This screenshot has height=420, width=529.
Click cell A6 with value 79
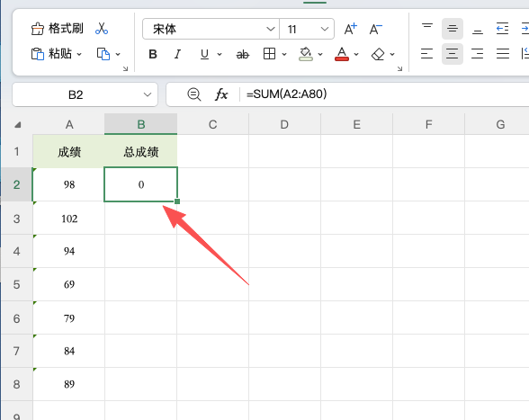coord(69,318)
